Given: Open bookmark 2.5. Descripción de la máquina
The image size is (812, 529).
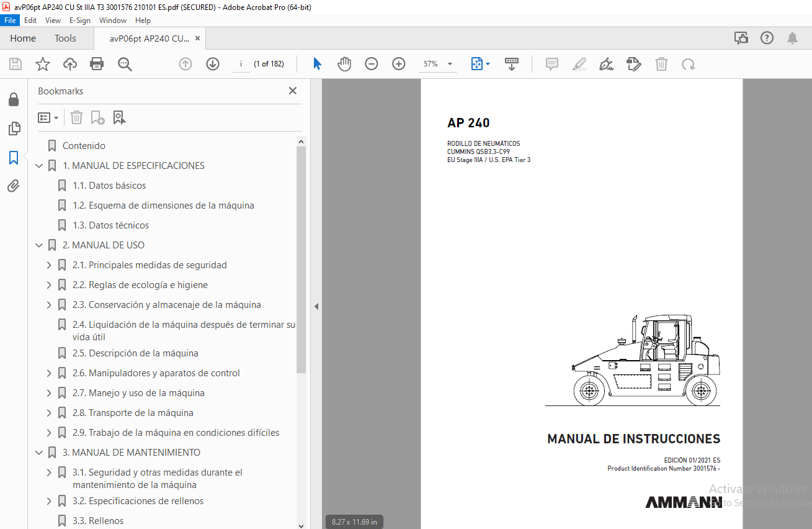Looking at the screenshot, I should tap(135, 353).
